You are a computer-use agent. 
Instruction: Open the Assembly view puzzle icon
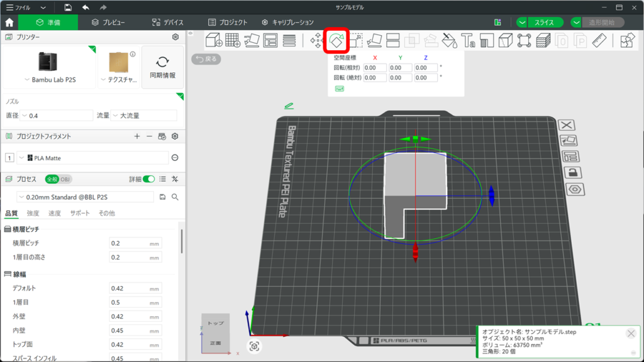click(627, 41)
